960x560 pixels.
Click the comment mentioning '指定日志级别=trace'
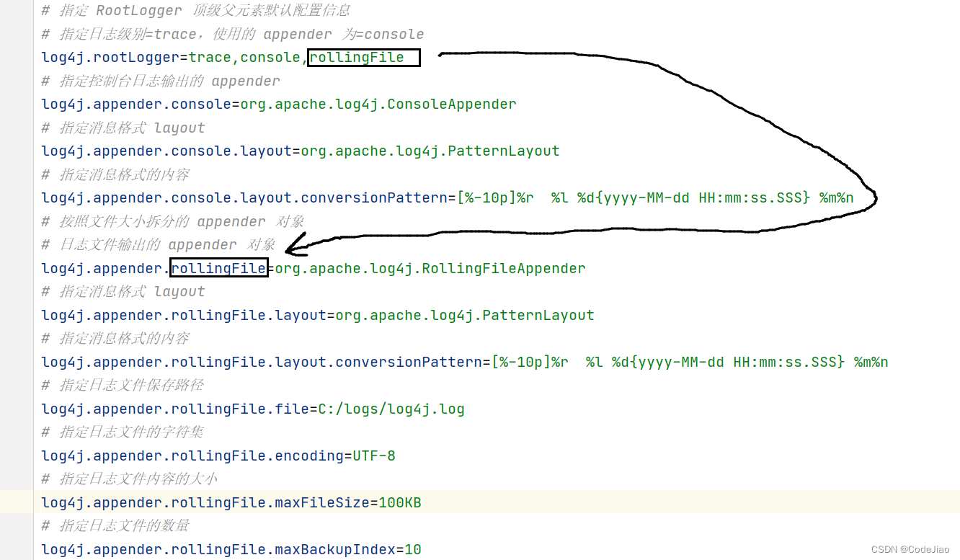pyautogui.click(x=233, y=34)
